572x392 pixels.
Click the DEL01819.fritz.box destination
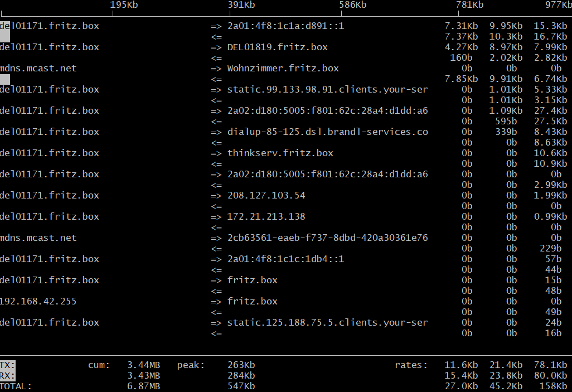tap(277, 47)
